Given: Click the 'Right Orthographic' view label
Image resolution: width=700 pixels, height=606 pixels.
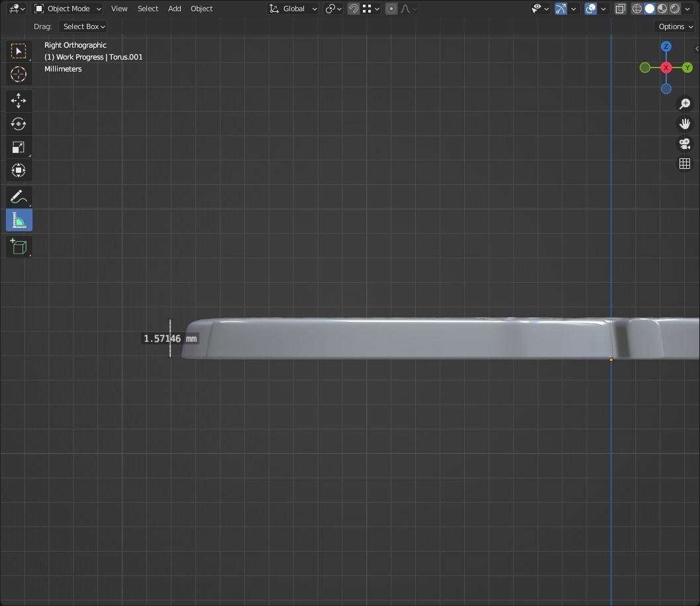Looking at the screenshot, I should click(75, 45).
